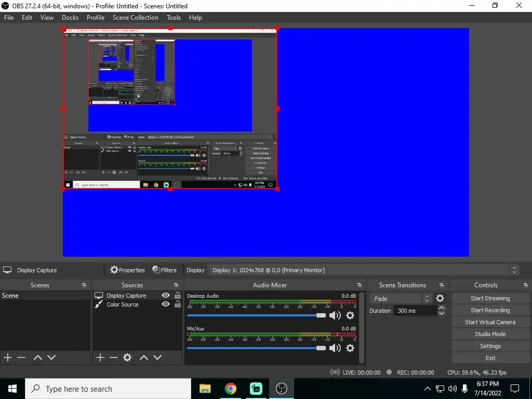The width and height of the screenshot is (532, 399).
Task: Undock the Scene Transitions panel
Action: (x=442, y=285)
